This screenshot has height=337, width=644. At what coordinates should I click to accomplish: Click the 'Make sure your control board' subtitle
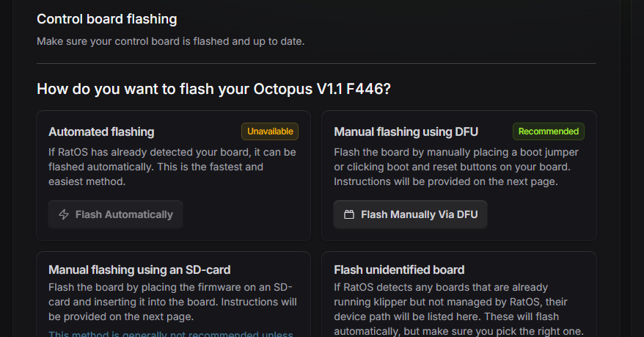click(x=170, y=41)
